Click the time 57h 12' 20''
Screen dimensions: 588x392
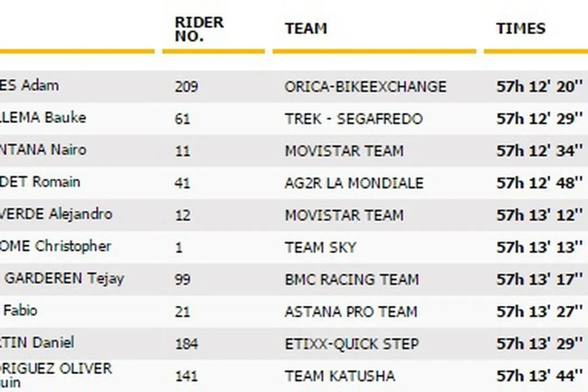point(540,87)
